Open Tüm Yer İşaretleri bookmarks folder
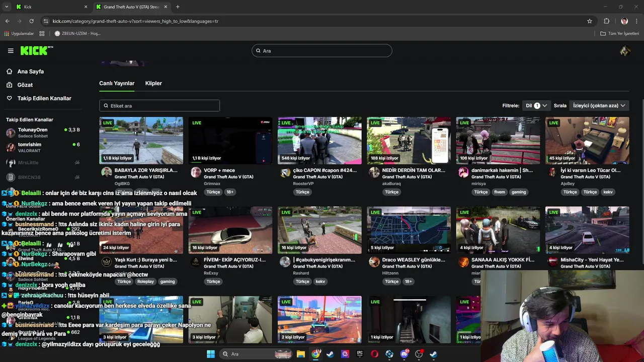Screen dimensions: 644x362 (x=619, y=34)
